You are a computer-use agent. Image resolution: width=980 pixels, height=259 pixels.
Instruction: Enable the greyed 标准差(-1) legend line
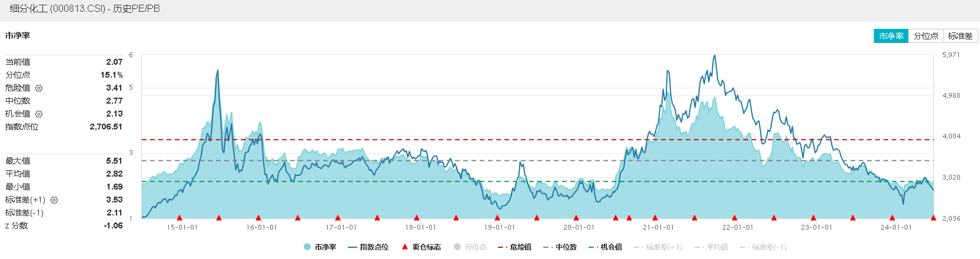(x=763, y=247)
